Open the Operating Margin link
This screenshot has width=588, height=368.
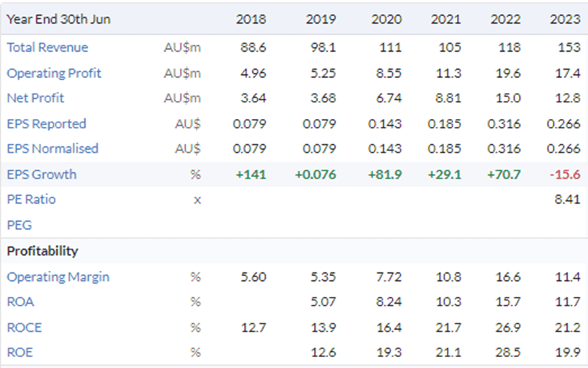[x=58, y=277]
